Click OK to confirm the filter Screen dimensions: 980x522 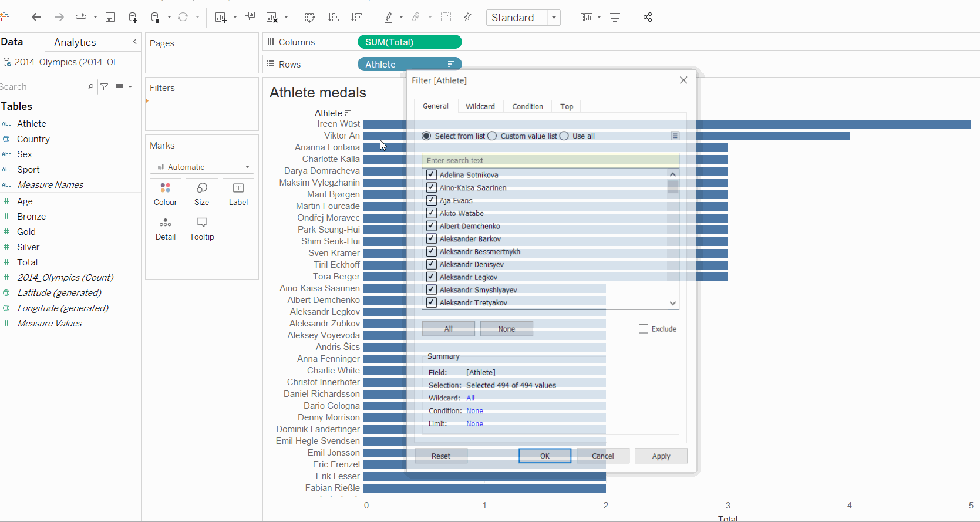pos(545,456)
